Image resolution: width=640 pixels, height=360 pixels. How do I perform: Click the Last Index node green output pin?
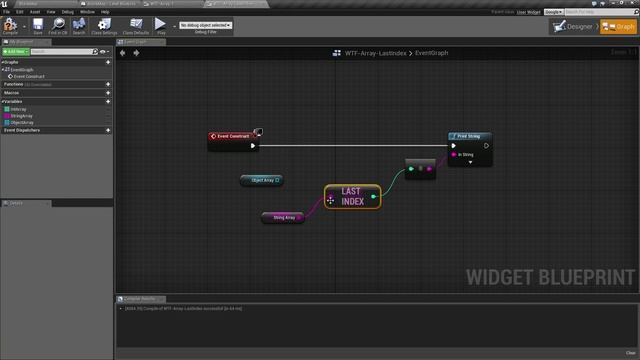click(373, 197)
